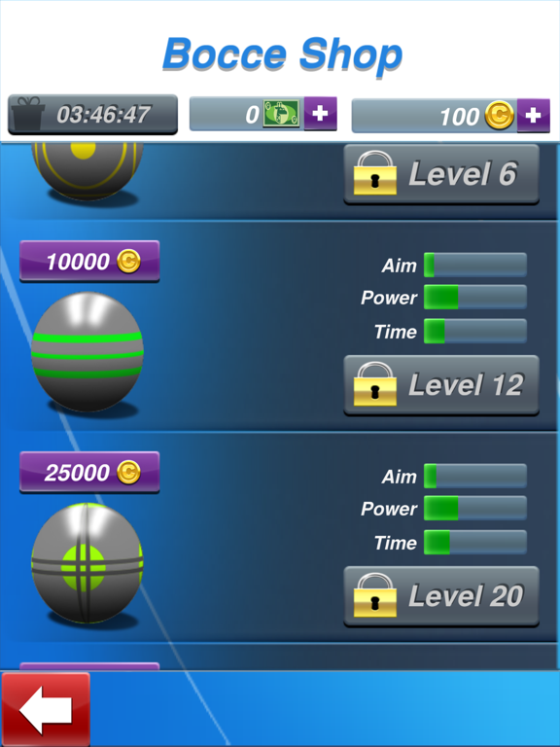Choose the green-striped bocce ball
This screenshot has width=560, height=747.
(87, 351)
